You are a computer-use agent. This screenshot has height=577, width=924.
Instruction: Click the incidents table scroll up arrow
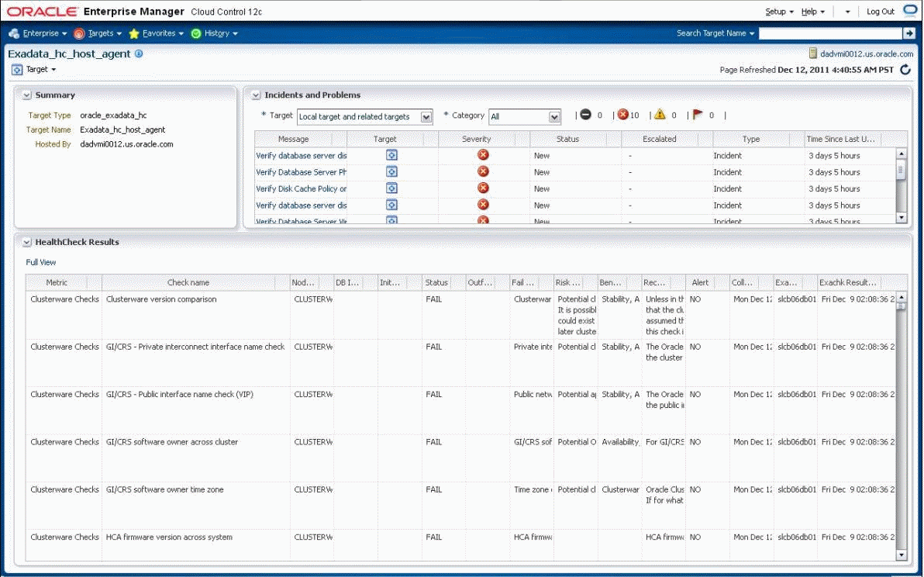901,154
